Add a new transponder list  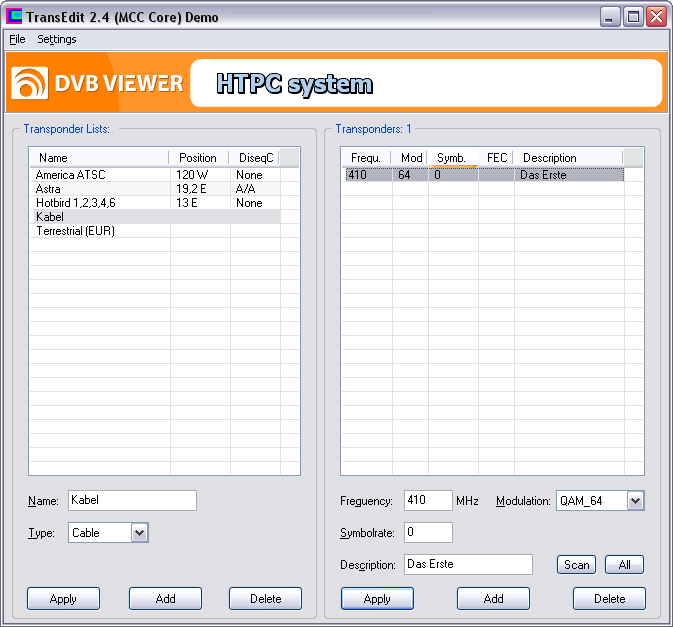pyautogui.click(x=165, y=599)
